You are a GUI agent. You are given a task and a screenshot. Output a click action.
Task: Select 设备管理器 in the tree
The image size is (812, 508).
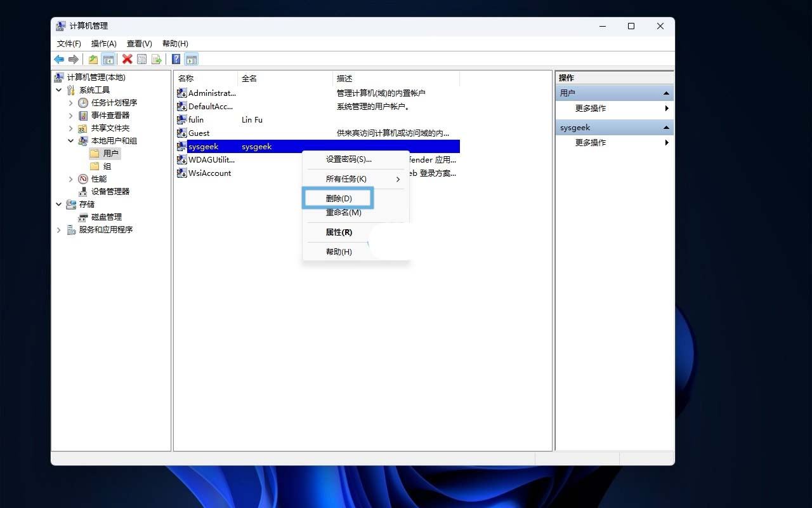coord(110,191)
